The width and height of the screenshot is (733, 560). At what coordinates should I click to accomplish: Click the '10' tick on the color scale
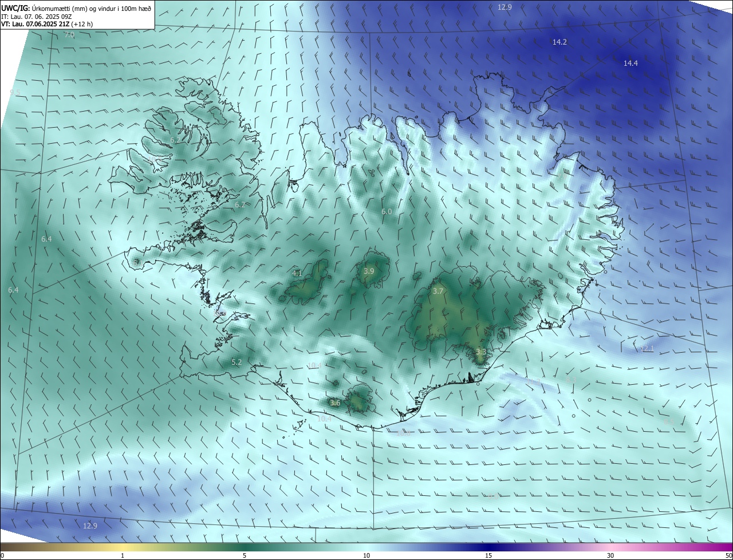(x=366, y=555)
